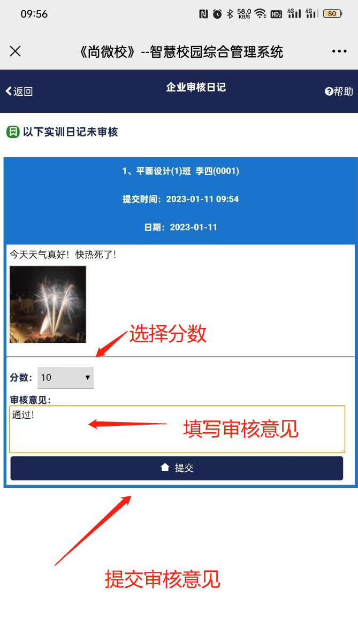This screenshot has height=644, width=358.
Task: Open the fireworks photo thumbnail
Action: [x=48, y=304]
